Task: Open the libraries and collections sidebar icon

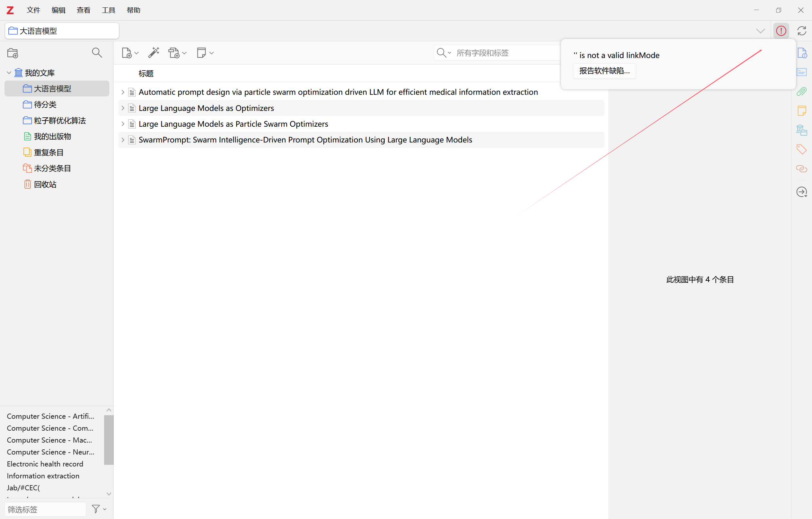Action: coord(802,130)
